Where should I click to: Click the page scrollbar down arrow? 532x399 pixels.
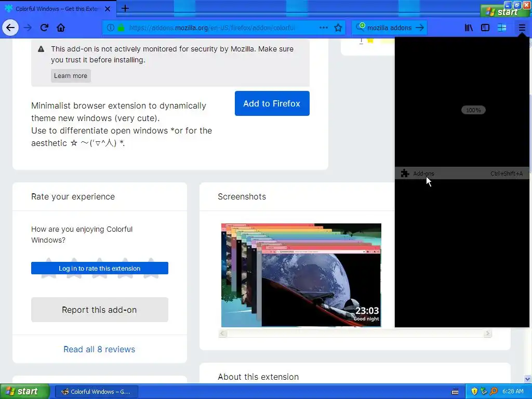[528, 379]
